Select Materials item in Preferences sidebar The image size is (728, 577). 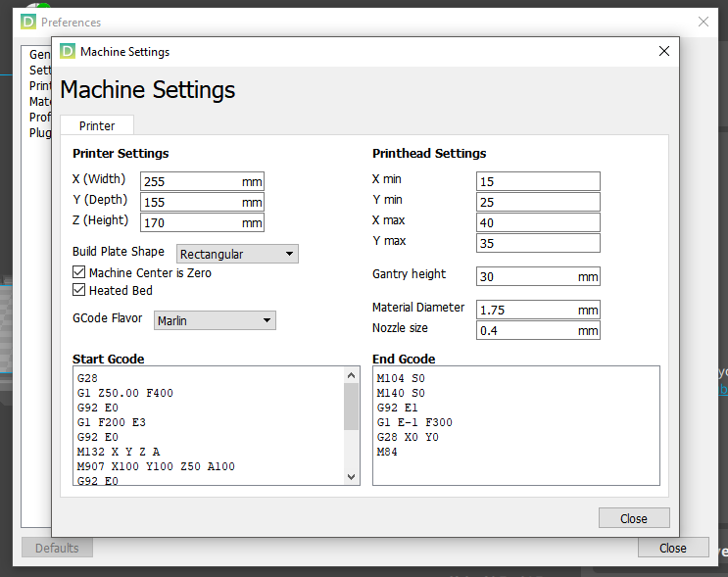pyautogui.click(x=40, y=102)
